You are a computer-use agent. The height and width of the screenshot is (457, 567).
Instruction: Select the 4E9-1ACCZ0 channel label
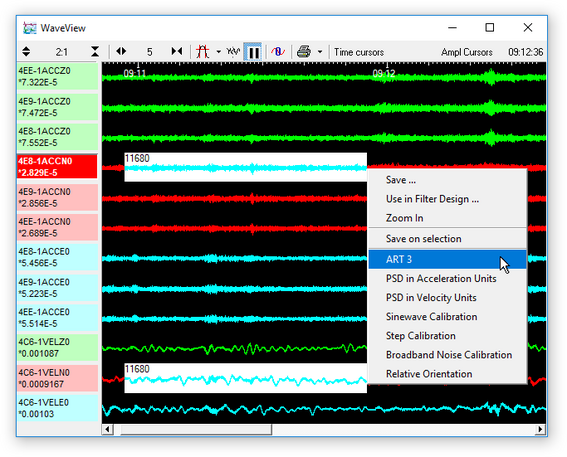click(57, 107)
